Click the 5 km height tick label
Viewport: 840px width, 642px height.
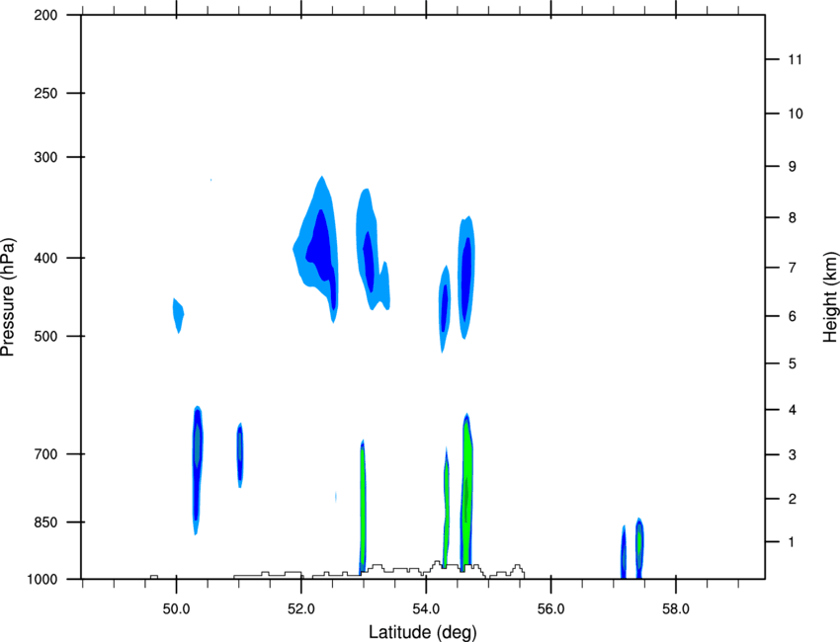point(793,364)
